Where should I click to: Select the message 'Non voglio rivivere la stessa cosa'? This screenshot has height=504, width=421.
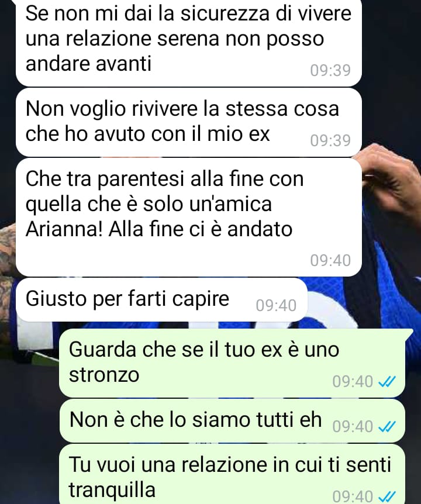189,122
